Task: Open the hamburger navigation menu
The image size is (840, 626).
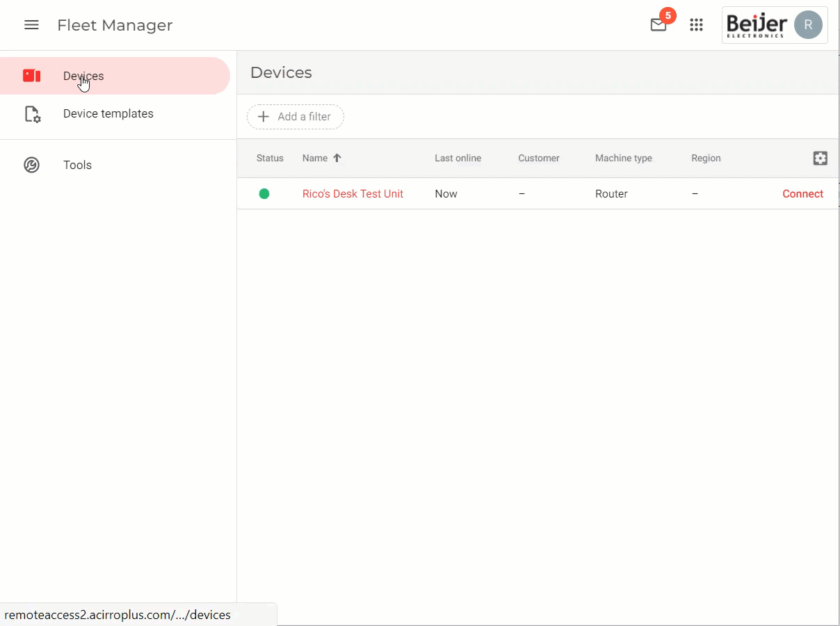Action: 31,25
